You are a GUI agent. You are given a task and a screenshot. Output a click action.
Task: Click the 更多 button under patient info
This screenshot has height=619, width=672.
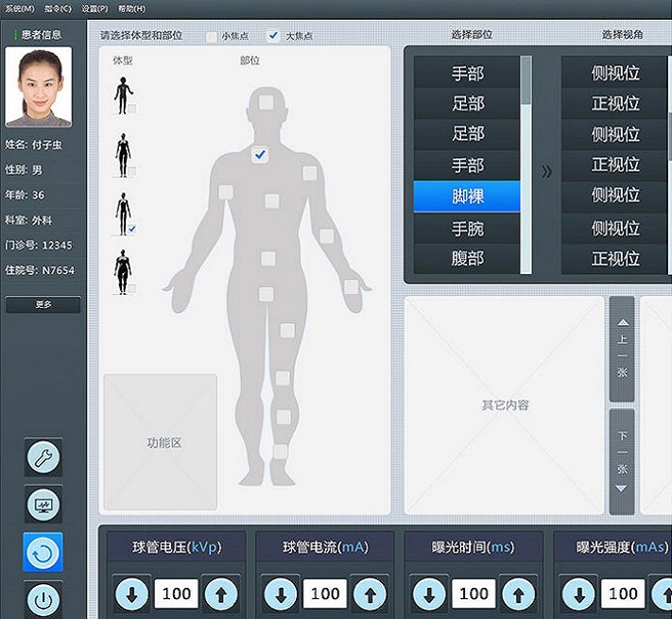pos(43,305)
